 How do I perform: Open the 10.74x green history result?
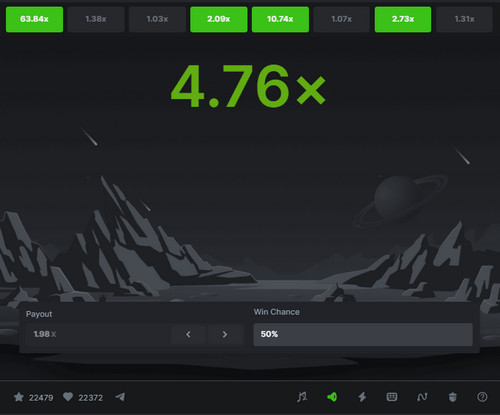tap(280, 19)
